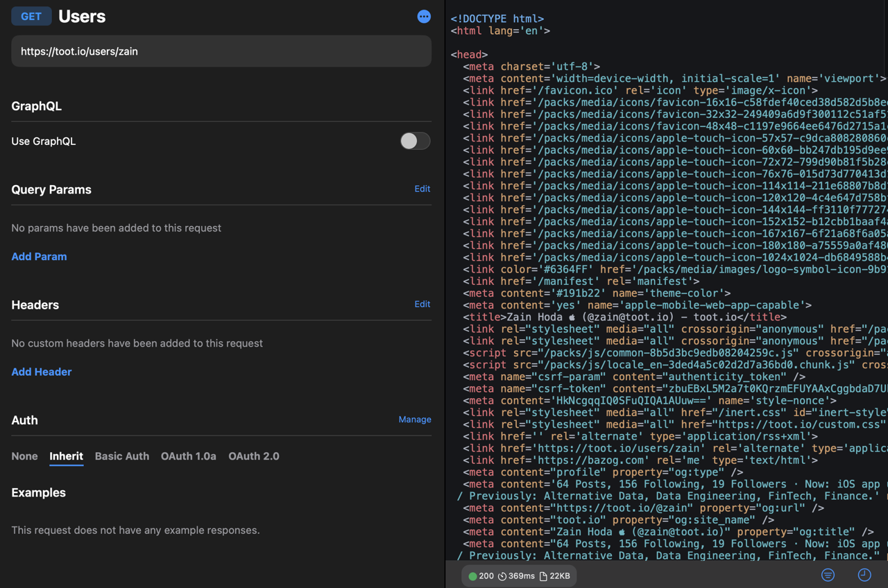The image size is (888, 588).
Task: Click the GraphQL section heading
Action: coord(37,106)
